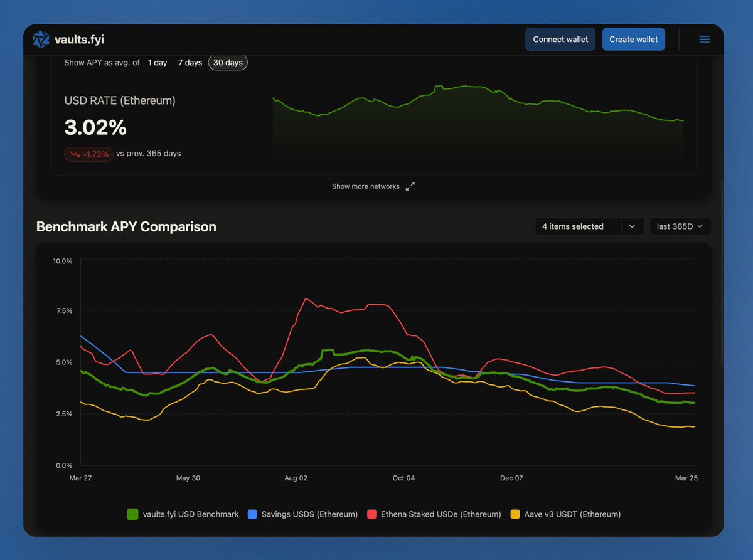Click the 10.0% y-axis label
This screenshot has height=560, width=753.
(62, 261)
